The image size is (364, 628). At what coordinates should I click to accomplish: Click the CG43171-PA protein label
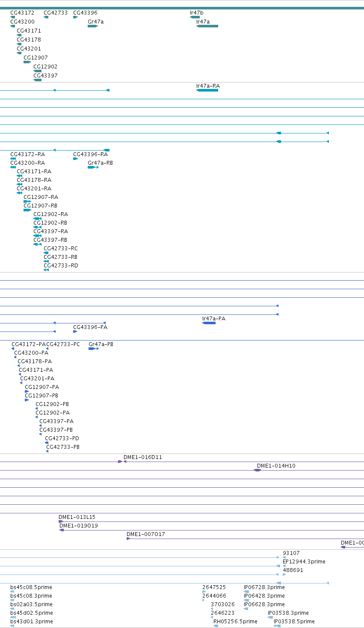(36, 370)
